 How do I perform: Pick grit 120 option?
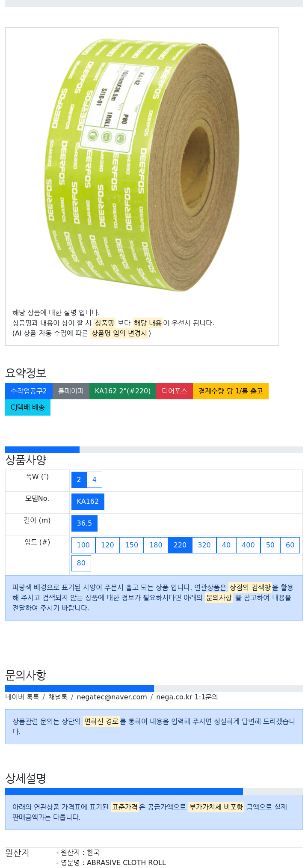tap(107, 545)
